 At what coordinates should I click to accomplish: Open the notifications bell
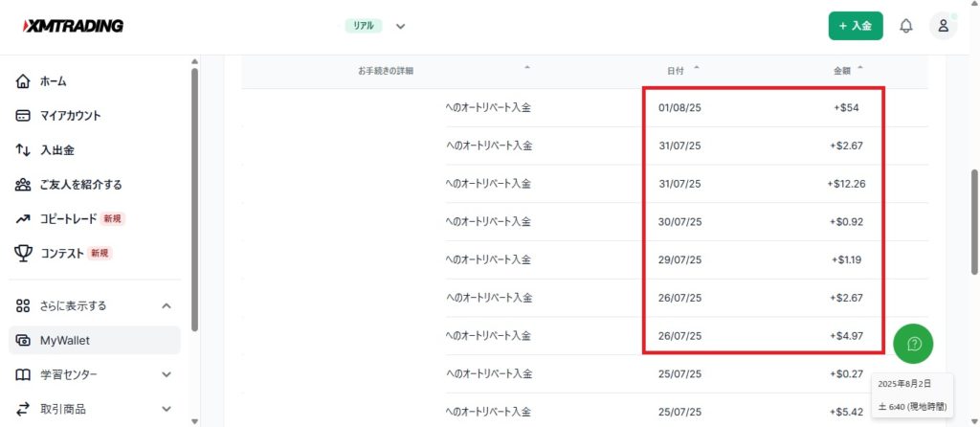pyautogui.click(x=905, y=26)
